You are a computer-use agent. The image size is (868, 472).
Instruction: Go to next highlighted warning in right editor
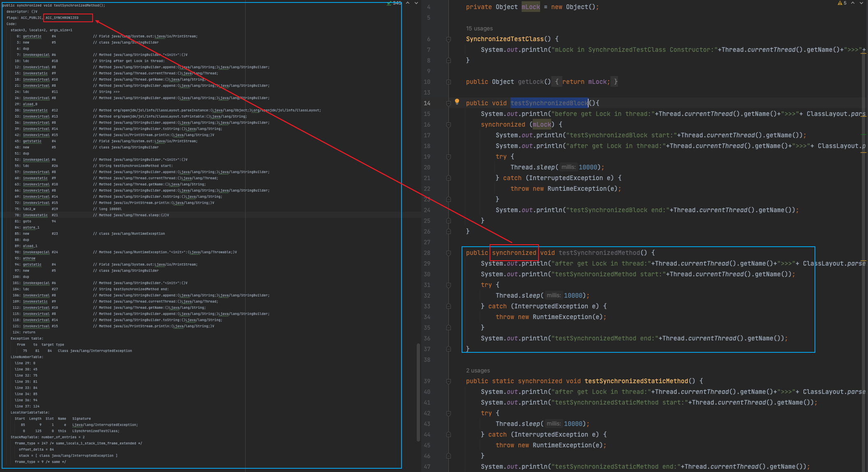pyautogui.click(x=861, y=3)
